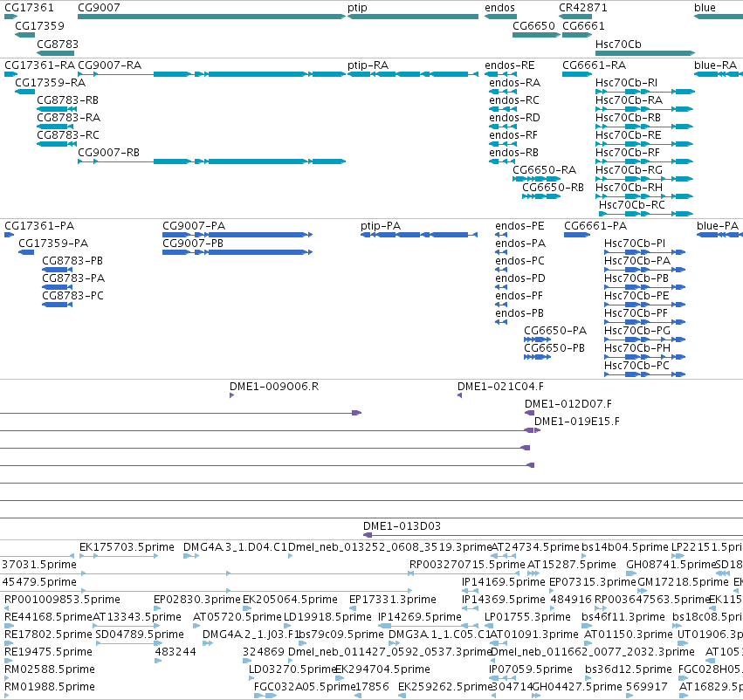
Task: Click the CG9007-RB transcript glyph
Action: (x=212, y=161)
